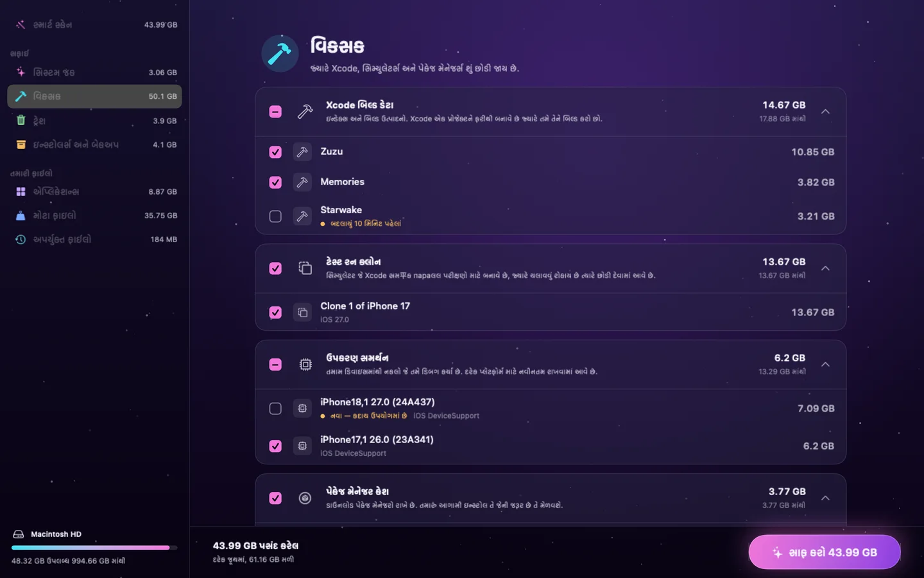Select the System Junk sparkle icon
Screen dimensions: 924x578
point(21,72)
